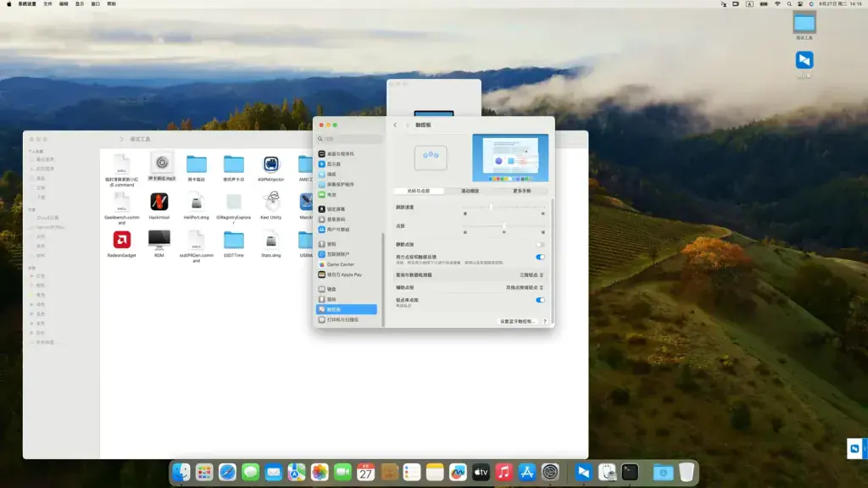Open the 查询与数据检测器 popup menu
This screenshot has width=868, height=488.
[x=531, y=275]
